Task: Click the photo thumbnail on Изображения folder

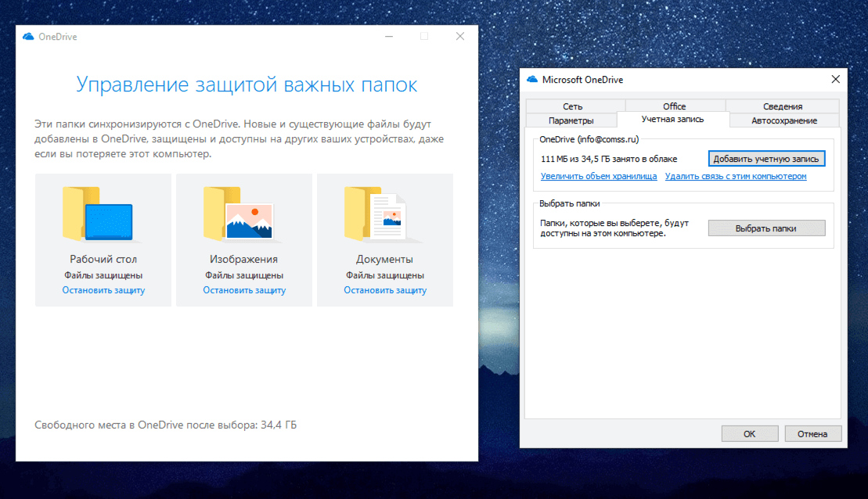Action: (250, 221)
